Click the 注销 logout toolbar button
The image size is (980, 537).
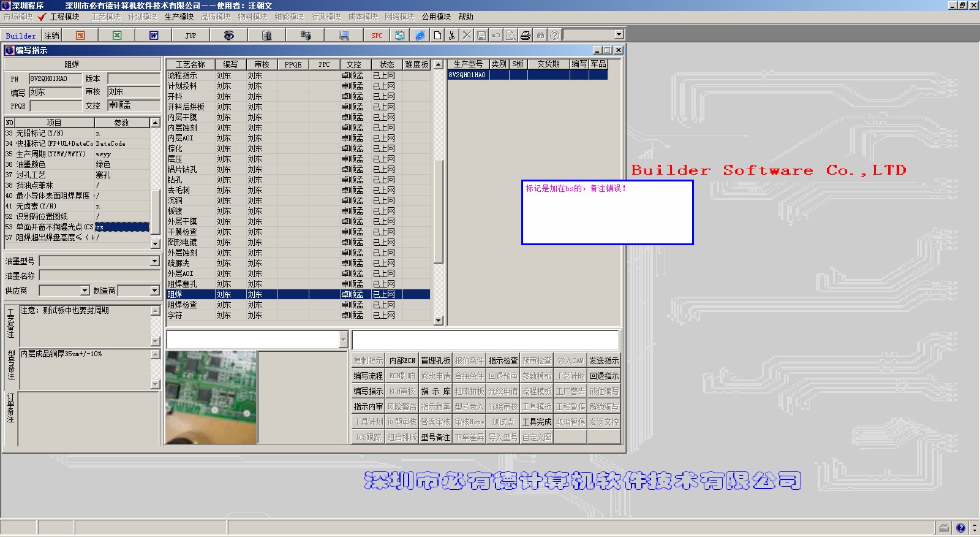(x=52, y=36)
